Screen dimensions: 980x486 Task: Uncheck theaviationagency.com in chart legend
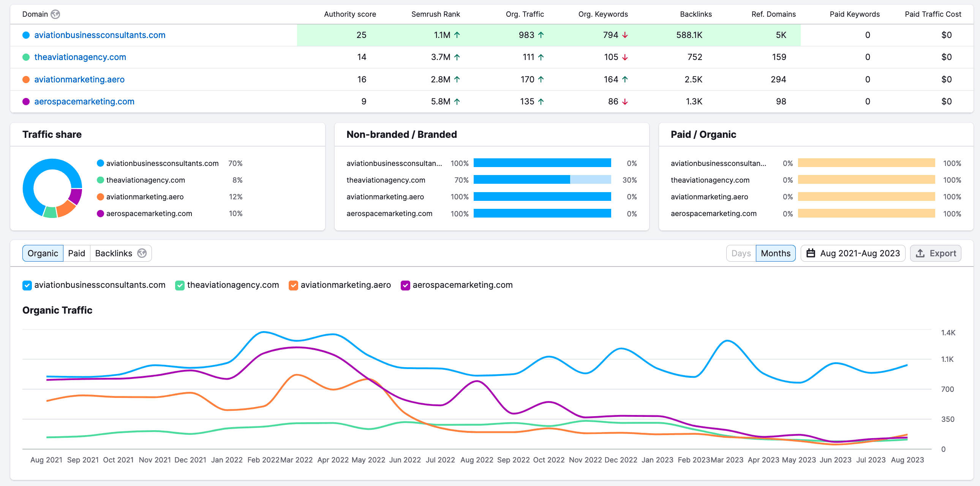point(180,285)
